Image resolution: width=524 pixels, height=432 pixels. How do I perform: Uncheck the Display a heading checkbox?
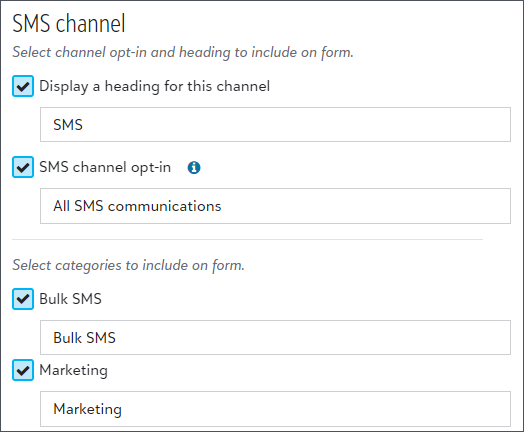pyautogui.click(x=23, y=86)
